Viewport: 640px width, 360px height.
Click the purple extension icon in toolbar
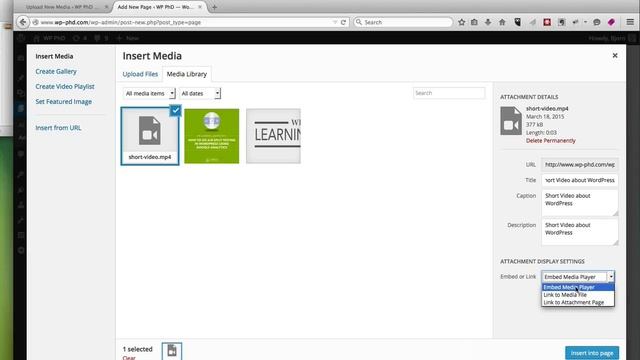[611, 22]
